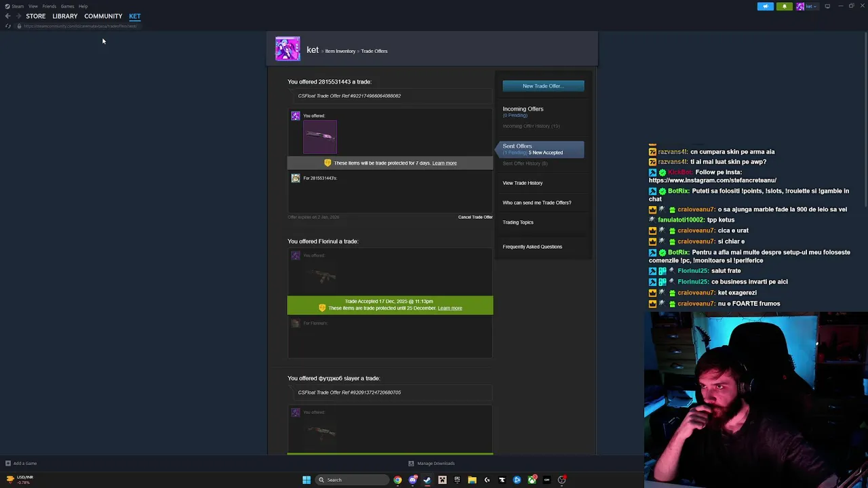Open Google Chrome from taskbar

397,480
